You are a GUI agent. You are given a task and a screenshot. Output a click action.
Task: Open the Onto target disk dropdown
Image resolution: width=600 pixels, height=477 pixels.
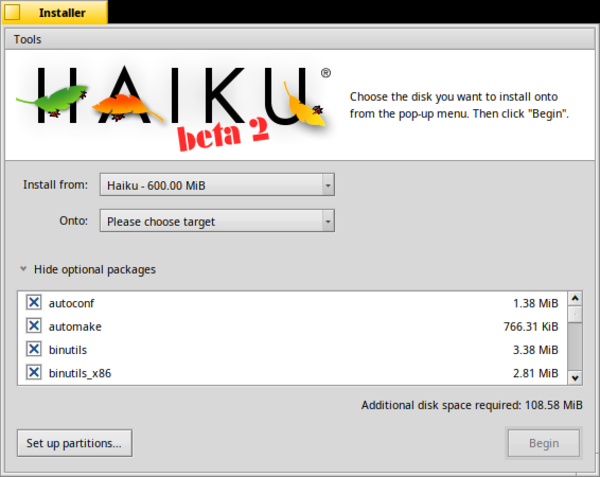point(216,221)
